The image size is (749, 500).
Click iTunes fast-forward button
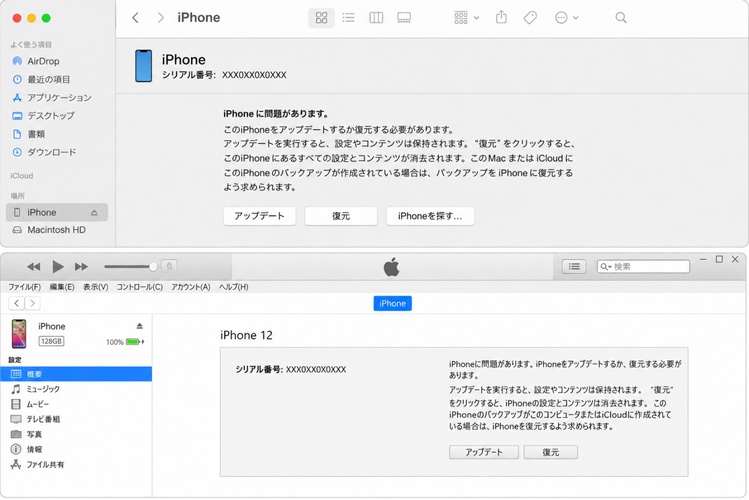81,266
